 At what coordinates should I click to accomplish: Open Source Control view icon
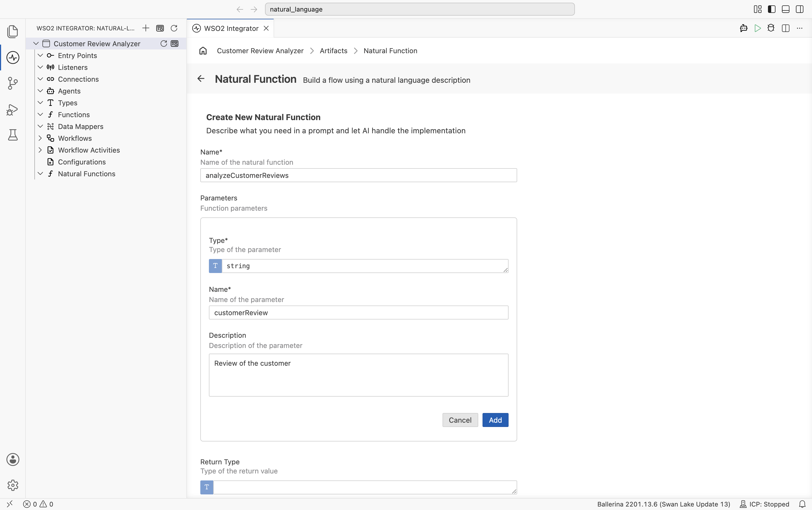coord(13,83)
